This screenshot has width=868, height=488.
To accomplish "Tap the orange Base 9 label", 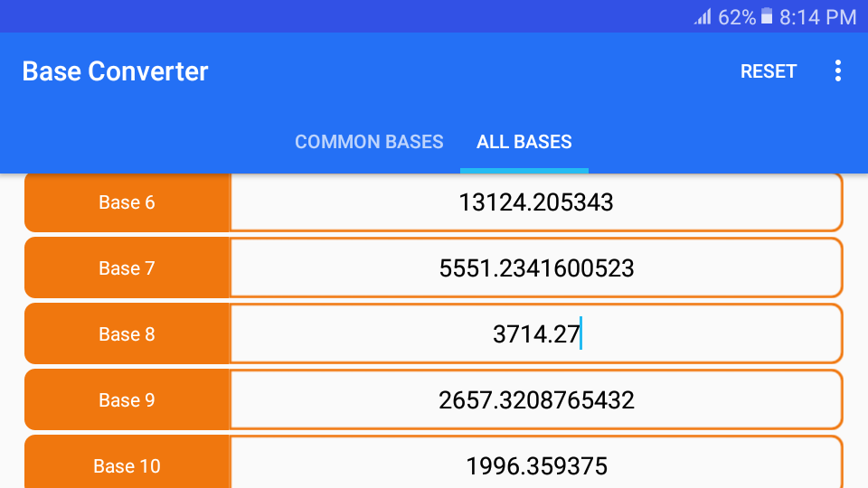I will pos(127,399).
